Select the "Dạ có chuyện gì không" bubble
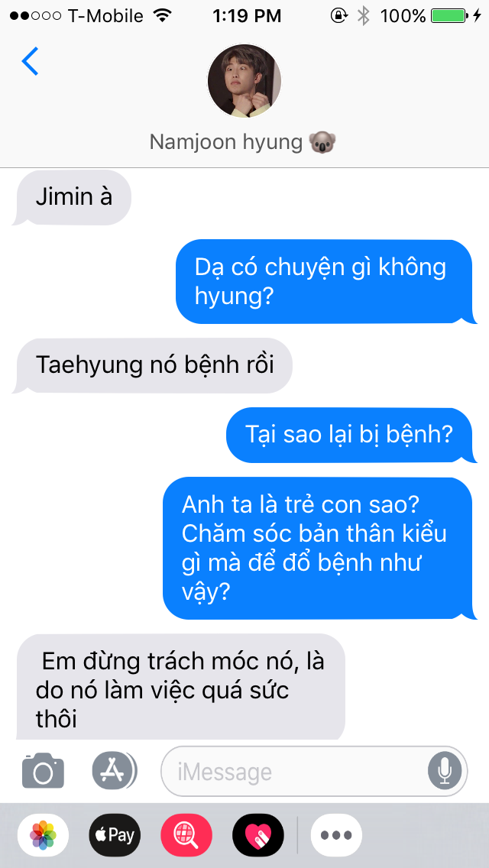Viewport: 489px width, 868px height. (326, 282)
